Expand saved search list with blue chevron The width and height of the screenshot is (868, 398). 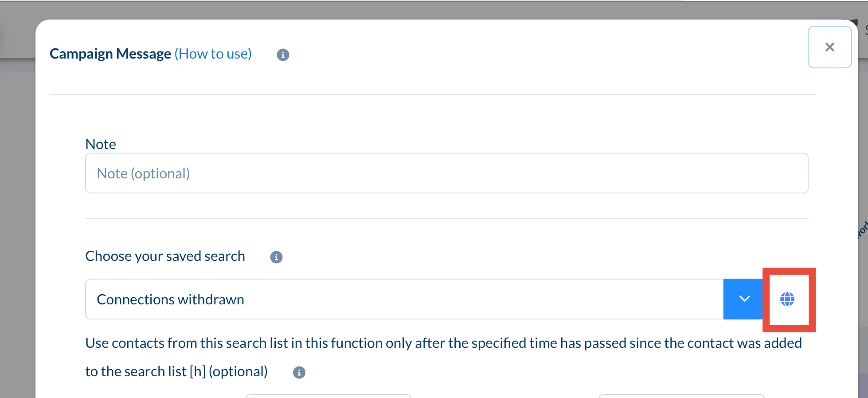pyautogui.click(x=744, y=299)
